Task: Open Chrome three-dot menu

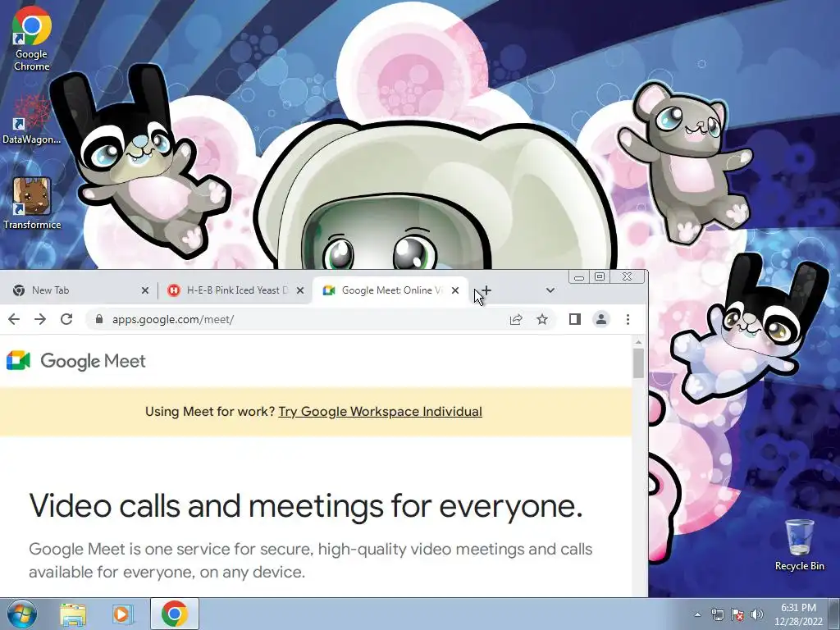Action: 628,319
